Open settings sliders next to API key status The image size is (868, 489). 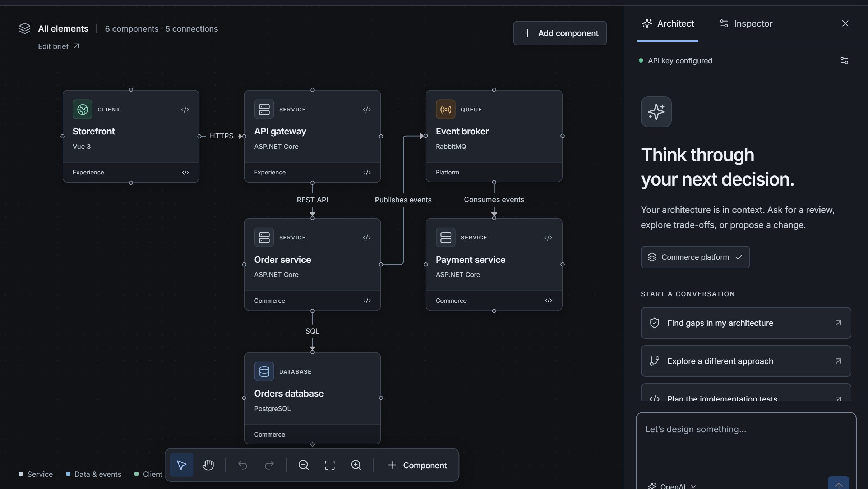844,60
